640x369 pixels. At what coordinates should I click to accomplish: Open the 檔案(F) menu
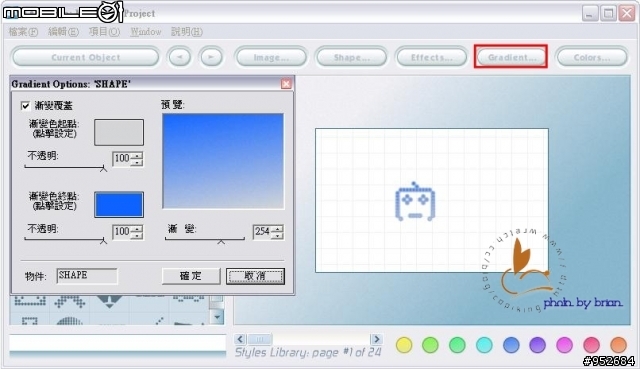pos(23,32)
